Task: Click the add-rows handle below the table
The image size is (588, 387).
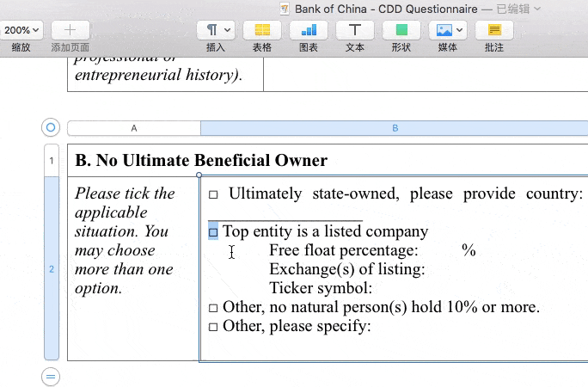Action: click(51, 376)
